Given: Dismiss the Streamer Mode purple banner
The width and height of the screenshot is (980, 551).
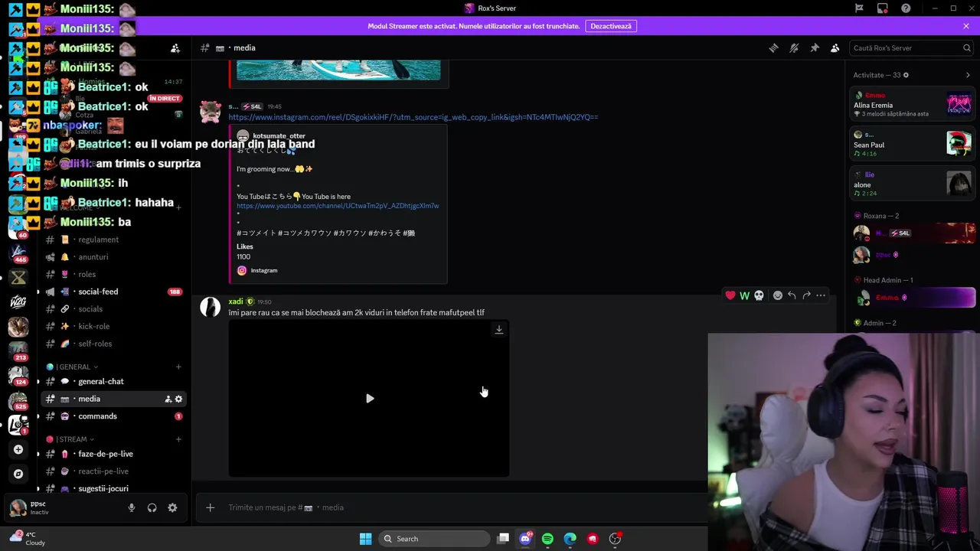Looking at the screenshot, I should [x=966, y=26].
